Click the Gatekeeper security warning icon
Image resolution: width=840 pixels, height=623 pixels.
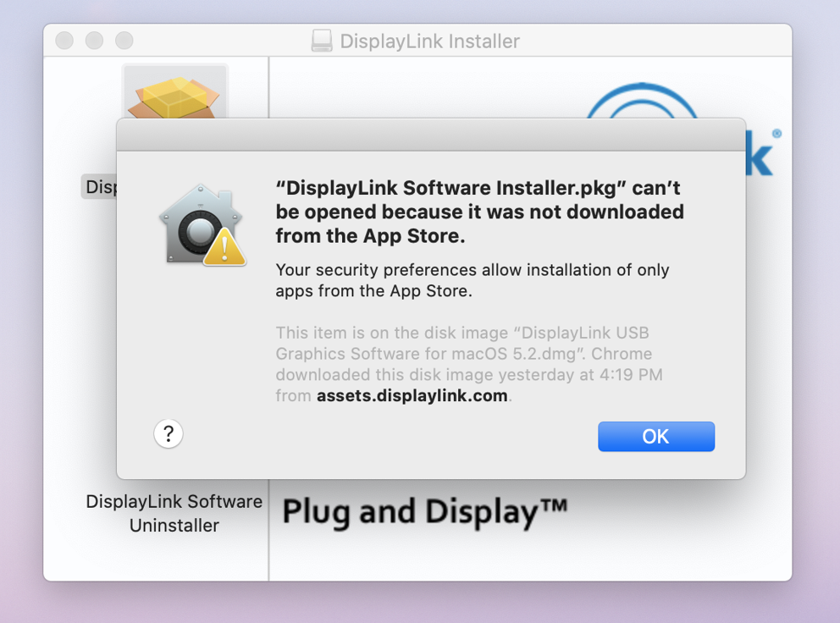click(202, 225)
